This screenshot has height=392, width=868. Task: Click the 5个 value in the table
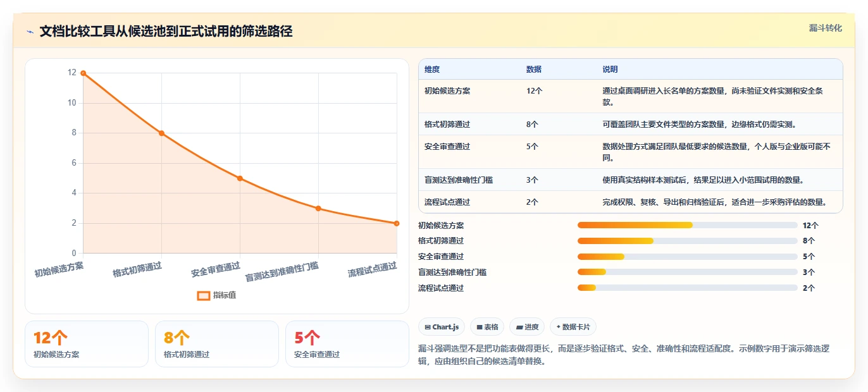pos(533,147)
